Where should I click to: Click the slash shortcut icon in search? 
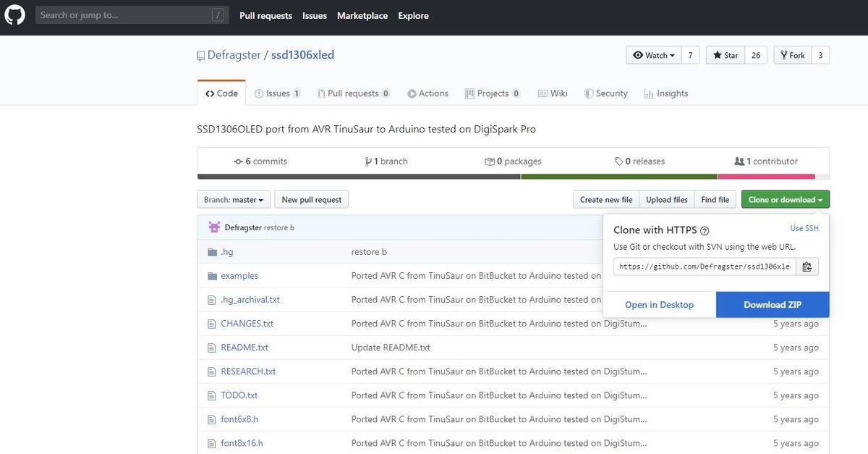point(218,15)
